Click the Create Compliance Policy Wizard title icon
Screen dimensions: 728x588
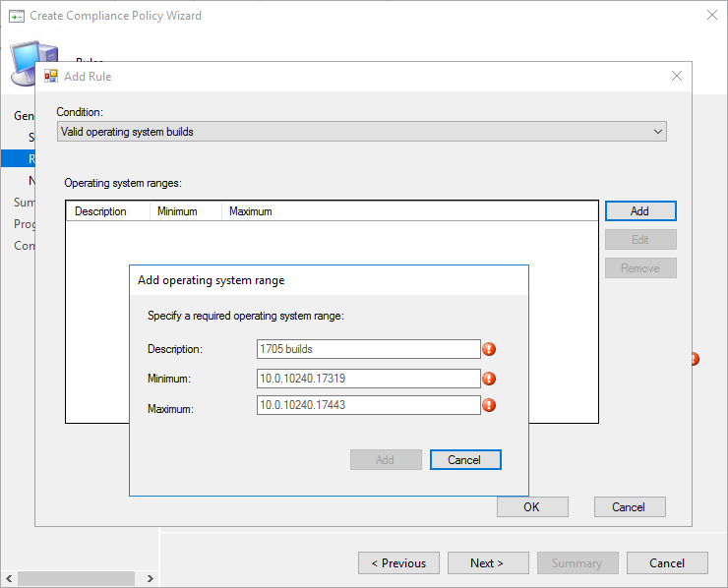pyautogui.click(x=16, y=16)
